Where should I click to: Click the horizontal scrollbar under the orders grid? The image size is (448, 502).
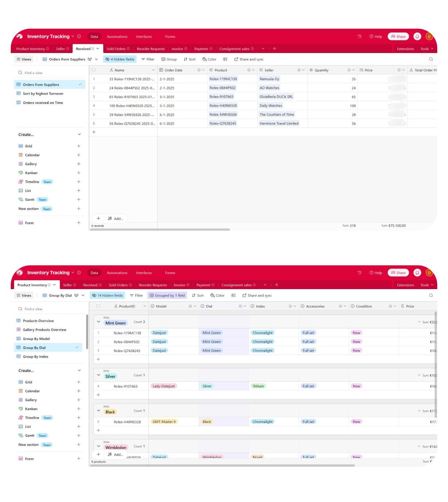click(160, 229)
